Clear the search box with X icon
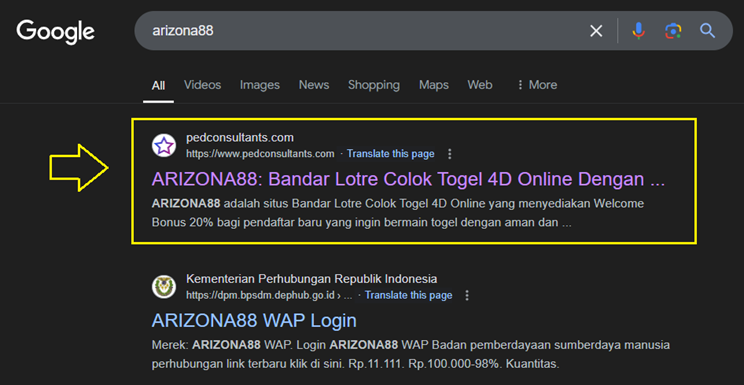 click(596, 31)
